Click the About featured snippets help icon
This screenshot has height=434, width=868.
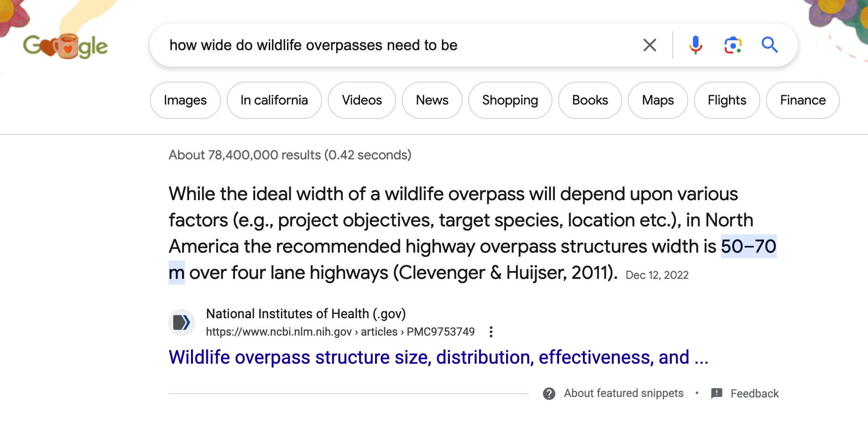[x=549, y=394]
